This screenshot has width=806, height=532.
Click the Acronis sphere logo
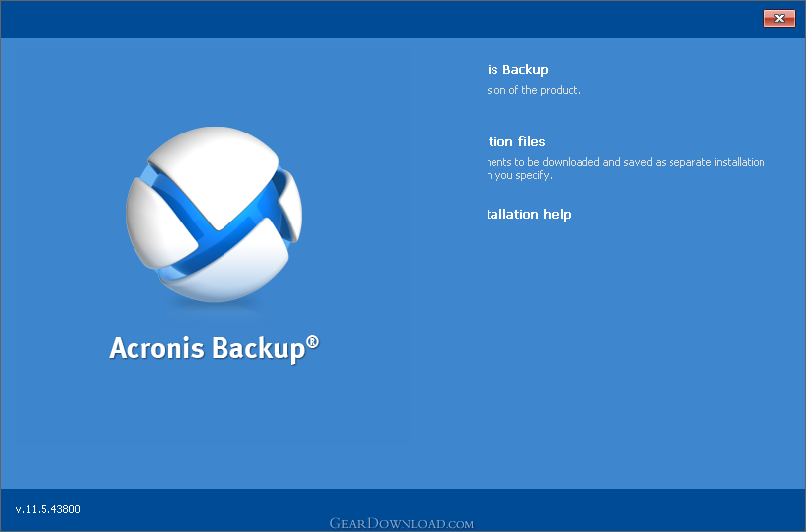pos(214,214)
